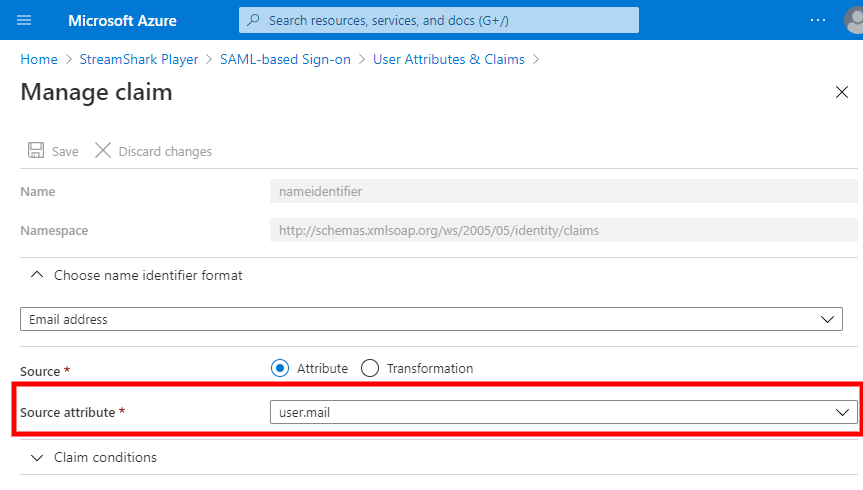Open the Email address format dropdown
Screen dimensions: 863x490
tap(432, 319)
